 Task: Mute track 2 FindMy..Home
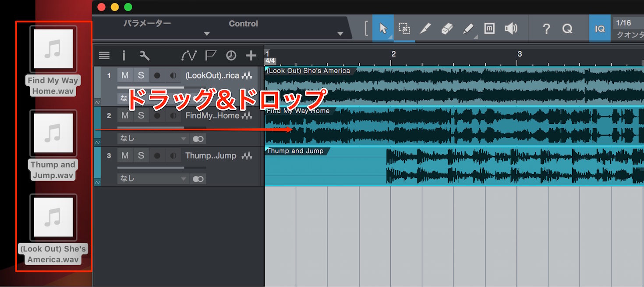(125, 115)
